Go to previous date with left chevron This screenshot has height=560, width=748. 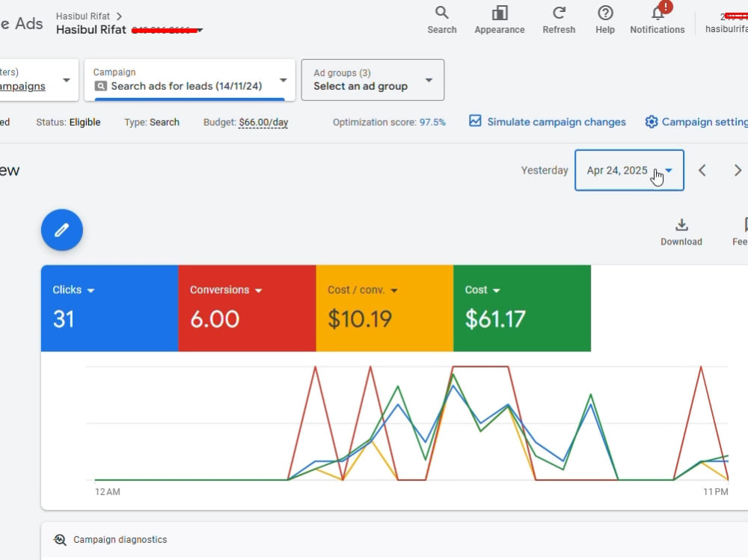[x=702, y=170]
